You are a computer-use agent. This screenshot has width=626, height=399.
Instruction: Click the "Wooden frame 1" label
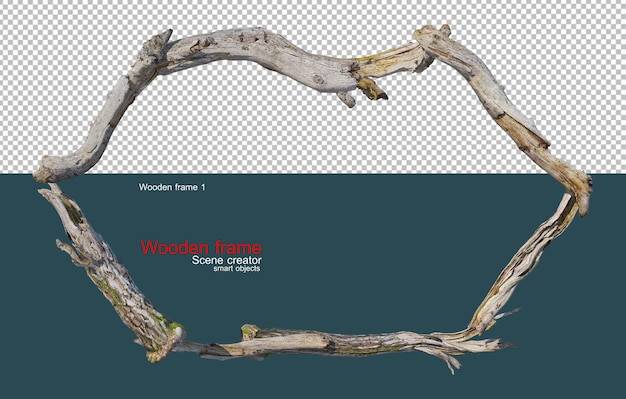coord(172,187)
